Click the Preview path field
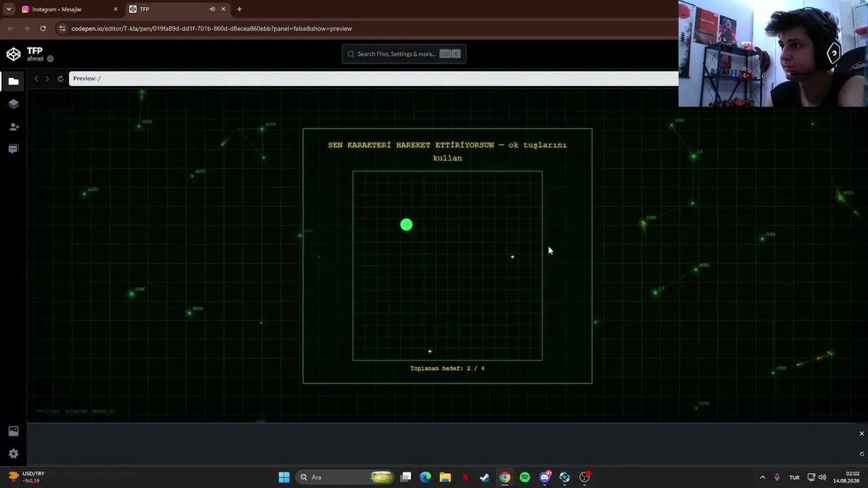The image size is (868, 488). [373, 79]
